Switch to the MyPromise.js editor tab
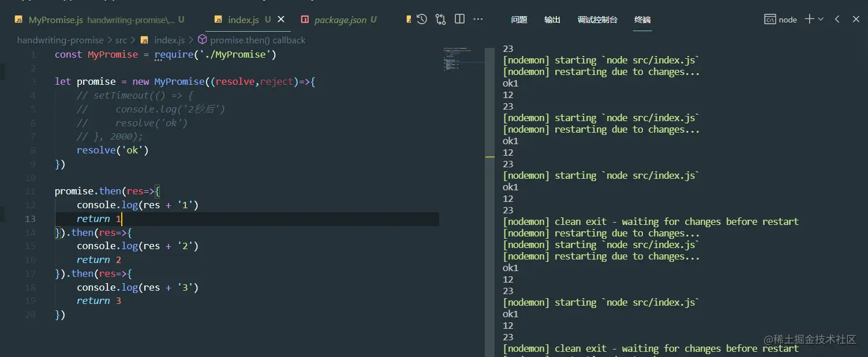Viewport: 868px width, 357px height. point(99,20)
